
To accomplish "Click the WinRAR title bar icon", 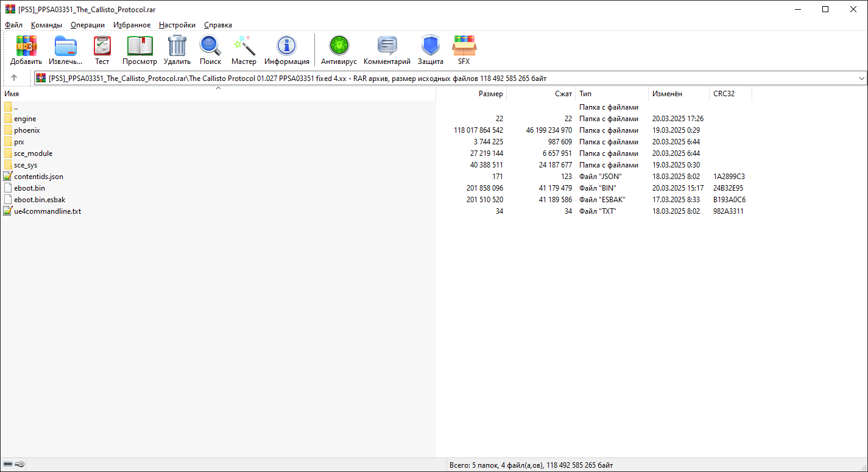I will tap(10, 9).
